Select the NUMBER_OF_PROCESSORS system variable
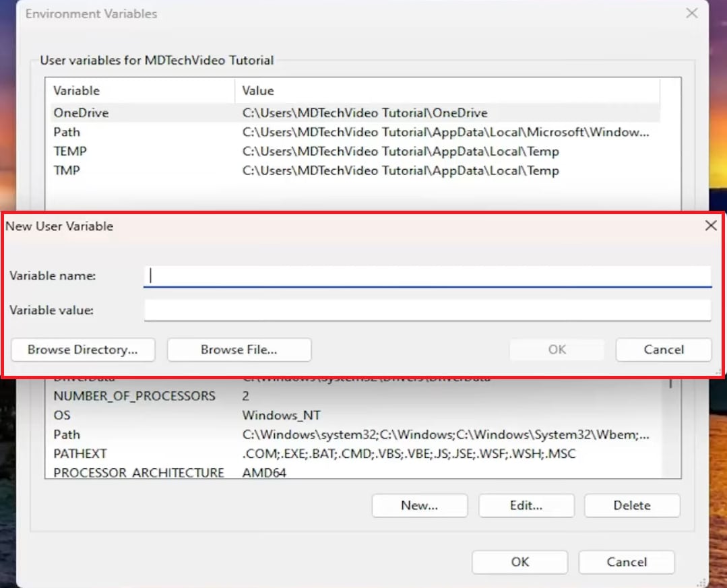The width and height of the screenshot is (727, 588). 355,396
